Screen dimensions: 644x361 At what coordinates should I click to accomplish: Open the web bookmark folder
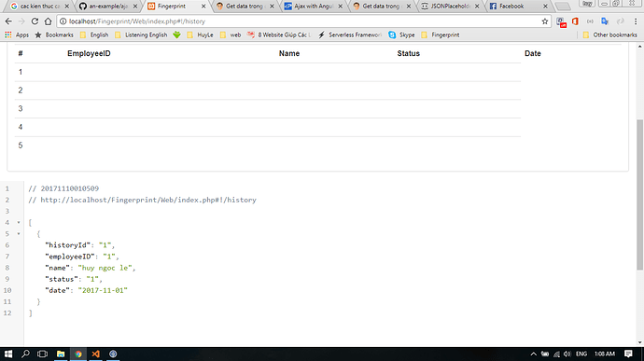230,35
